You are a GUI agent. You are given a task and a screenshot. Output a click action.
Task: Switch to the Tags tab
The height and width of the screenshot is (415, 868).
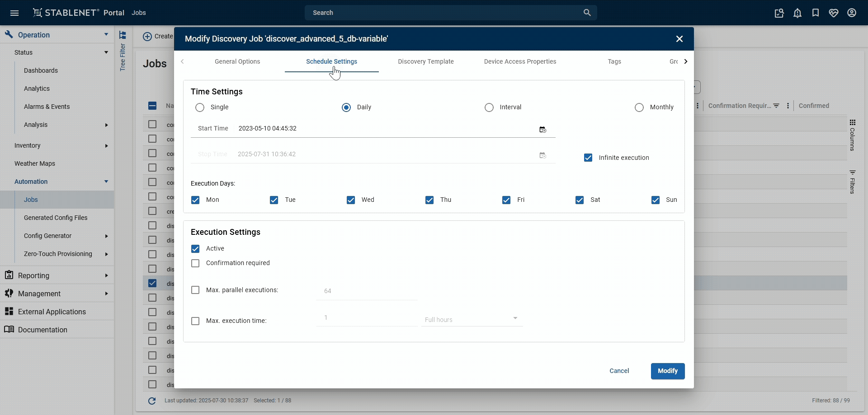click(614, 61)
